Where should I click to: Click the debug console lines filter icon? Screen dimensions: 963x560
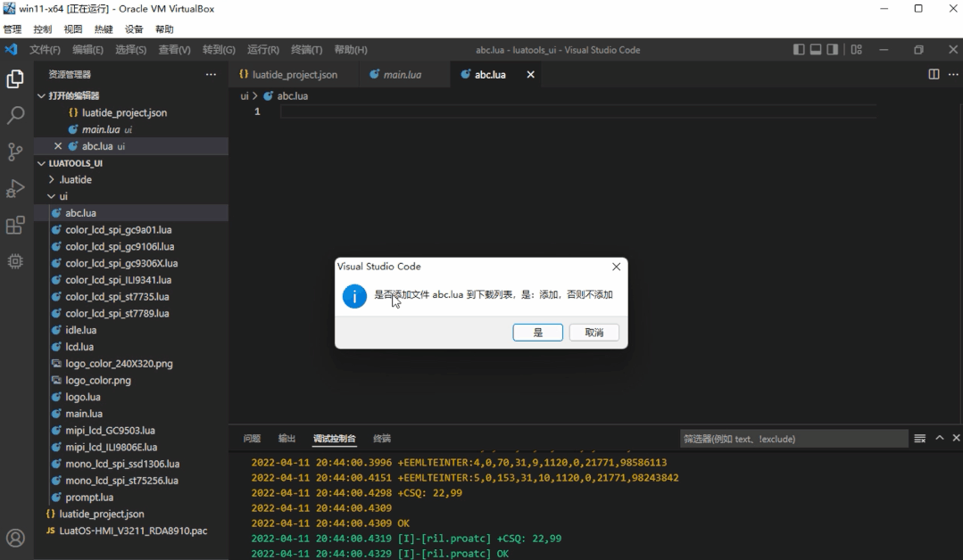[920, 438]
